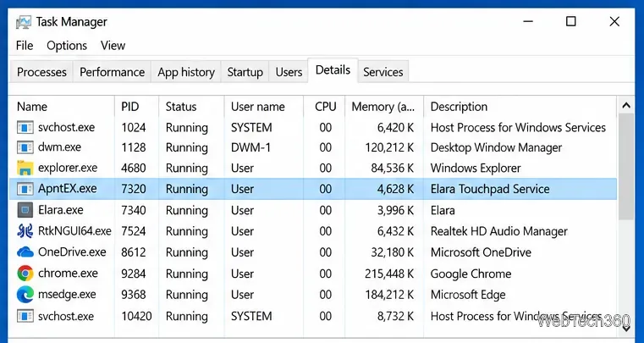The height and width of the screenshot is (343, 644).
Task: Click memory value 215,448 K
Action: pyautogui.click(x=389, y=274)
